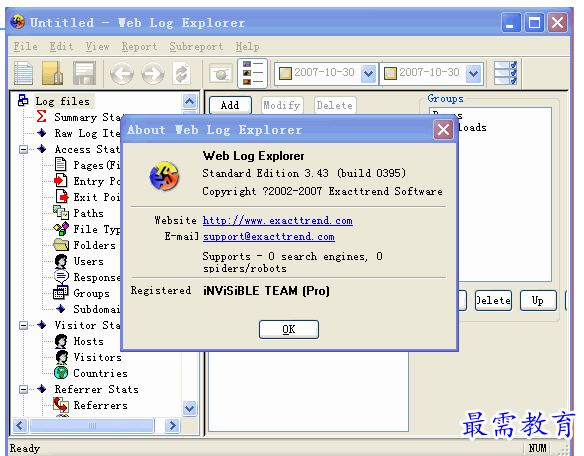Viewport: 584px width, 456px height.
Task: Click the New workspace document icon
Action: coord(23,73)
